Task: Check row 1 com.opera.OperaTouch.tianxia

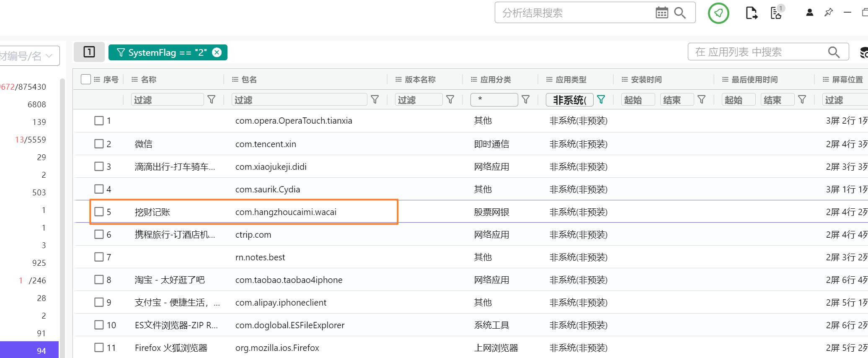Action: [99, 121]
